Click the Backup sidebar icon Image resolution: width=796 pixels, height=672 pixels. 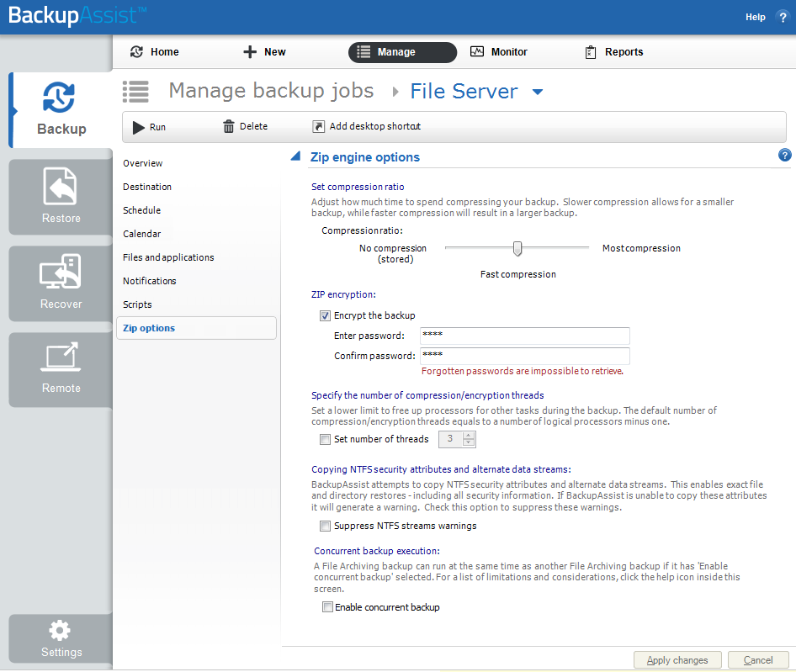coord(61,99)
